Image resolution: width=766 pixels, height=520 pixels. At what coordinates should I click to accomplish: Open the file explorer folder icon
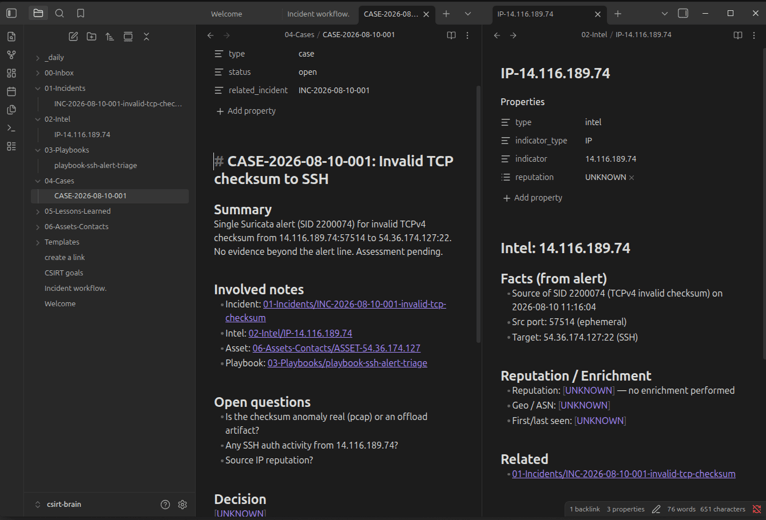[x=38, y=13]
